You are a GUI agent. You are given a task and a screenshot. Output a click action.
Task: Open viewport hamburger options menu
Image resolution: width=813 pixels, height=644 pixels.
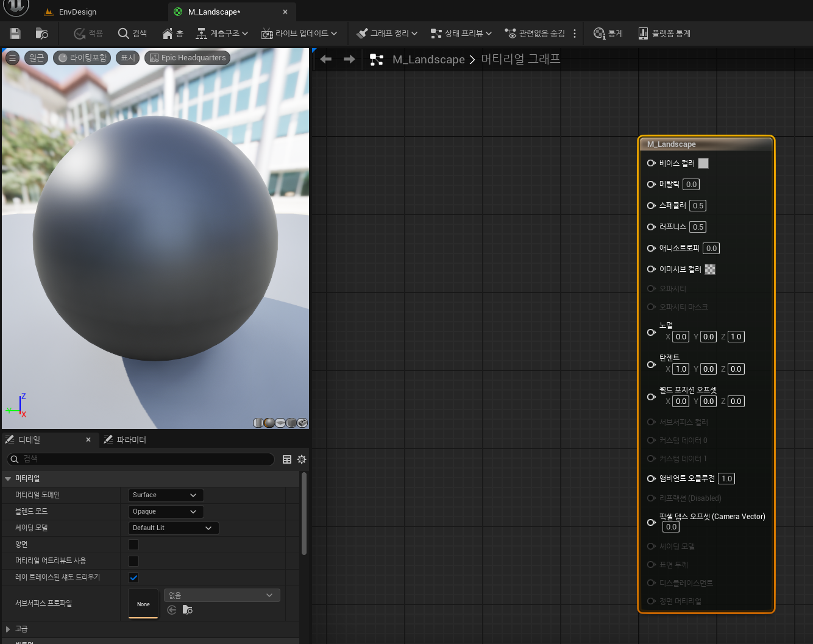pyautogui.click(x=12, y=58)
